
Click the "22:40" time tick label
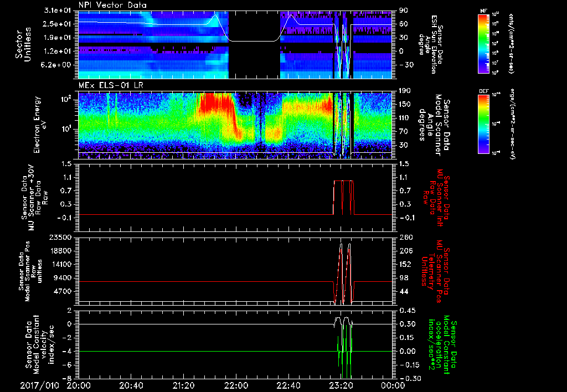click(x=289, y=385)
